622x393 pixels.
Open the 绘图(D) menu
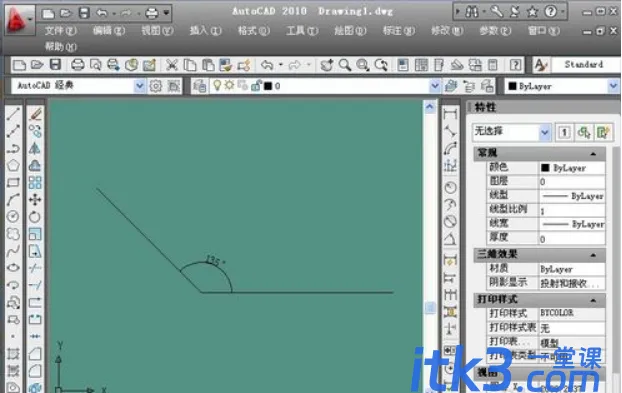click(350, 31)
